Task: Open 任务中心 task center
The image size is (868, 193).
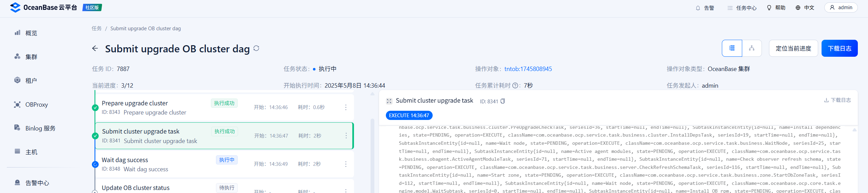Action: 742,8
